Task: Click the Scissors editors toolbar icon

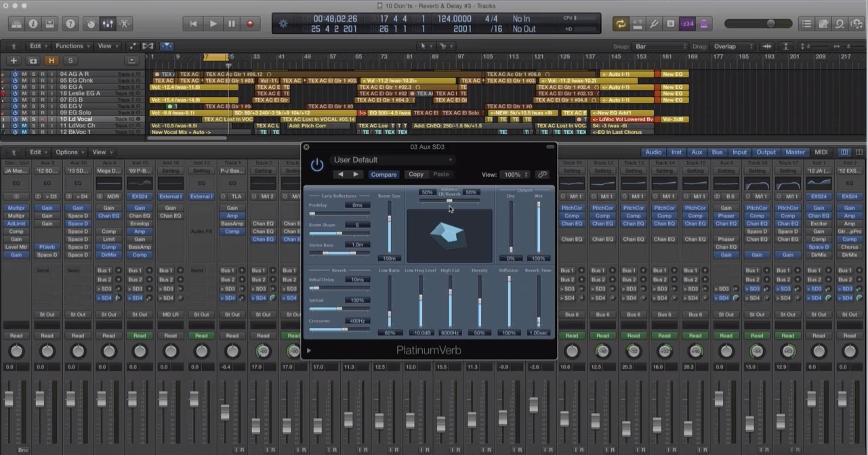Action: [124, 24]
